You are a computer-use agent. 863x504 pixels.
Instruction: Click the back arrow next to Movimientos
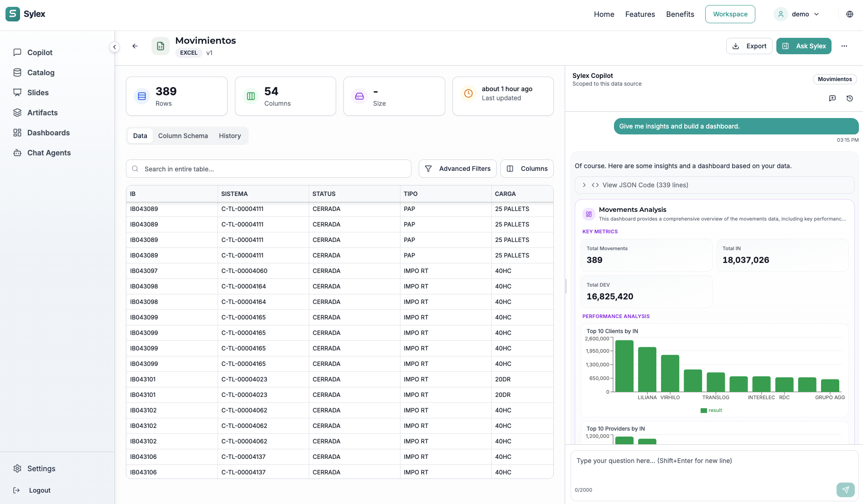pyautogui.click(x=135, y=46)
